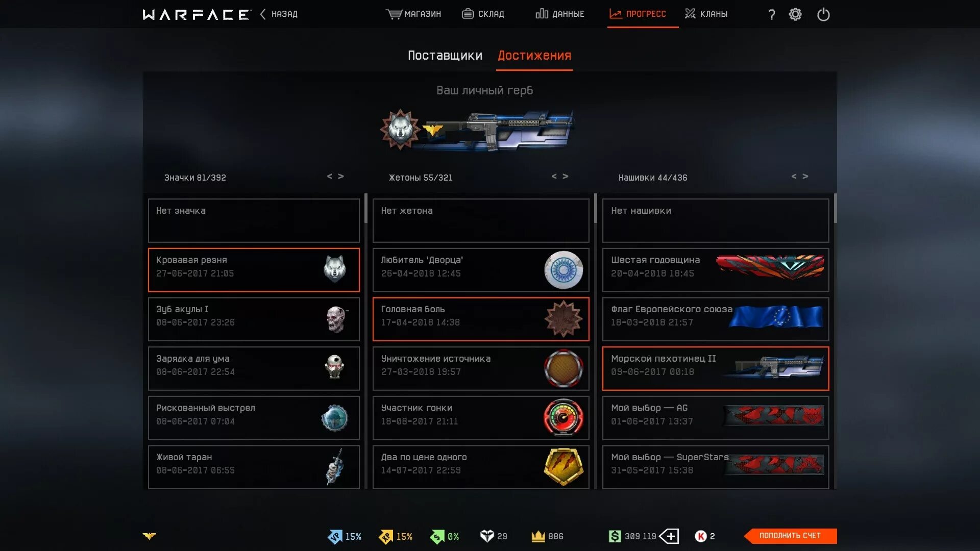The image size is (980, 551).
Task: Click the power exit icon
Action: 823,14
